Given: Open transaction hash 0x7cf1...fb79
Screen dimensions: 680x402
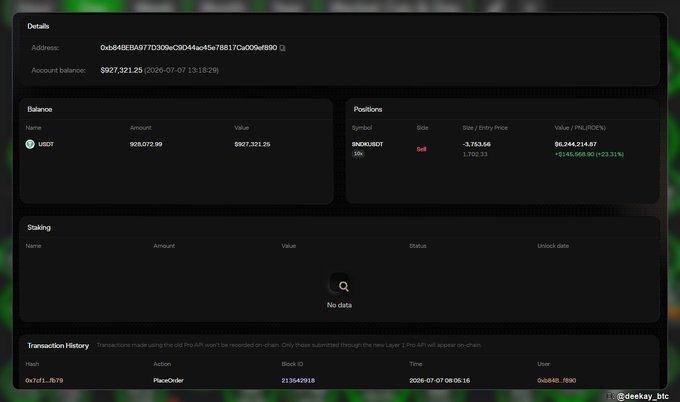Looking at the screenshot, I should point(44,380).
